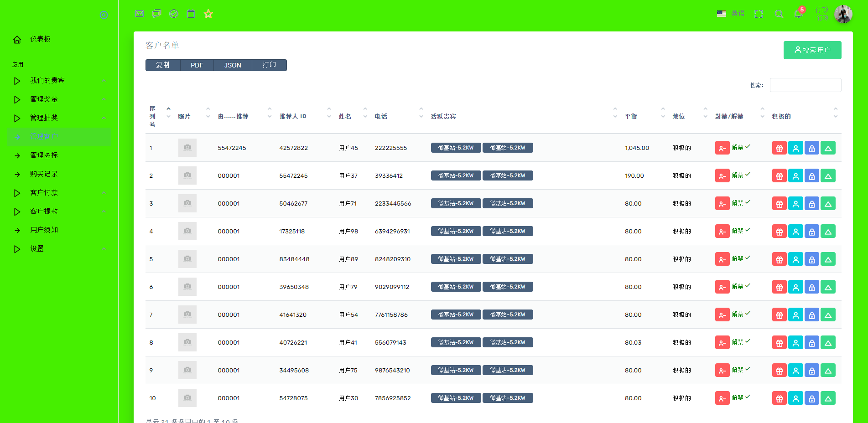Open 购买记录 in the sidebar
Viewport: 868px width, 423px height.
pos(44,174)
